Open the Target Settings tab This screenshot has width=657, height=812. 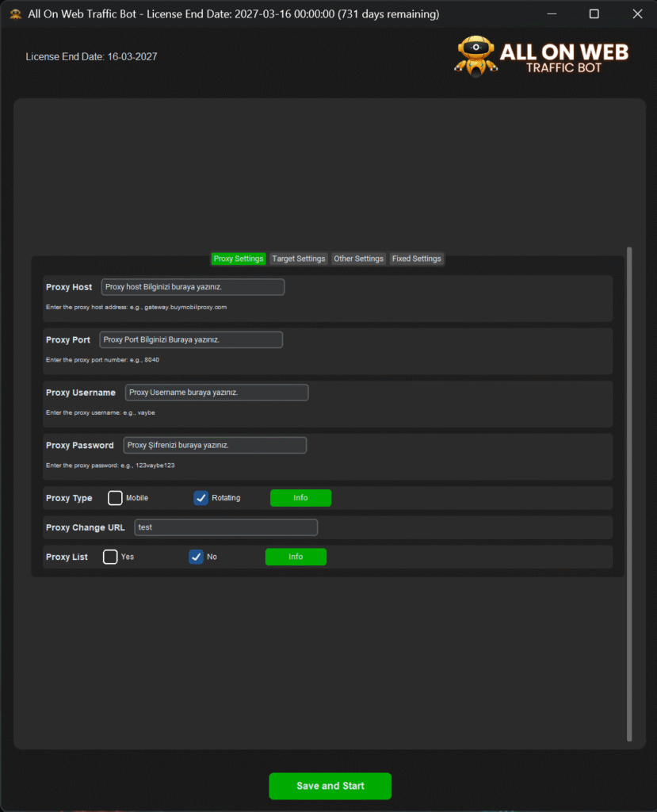(x=299, y=259)
